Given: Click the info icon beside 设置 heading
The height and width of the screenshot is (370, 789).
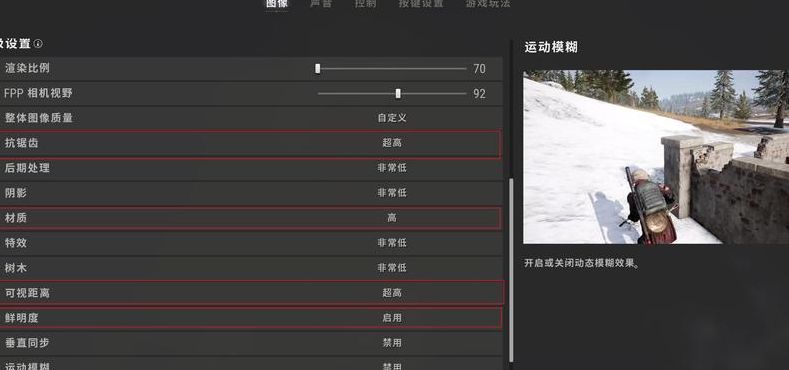Looking at the screenshot, I should tap(38, 44).
